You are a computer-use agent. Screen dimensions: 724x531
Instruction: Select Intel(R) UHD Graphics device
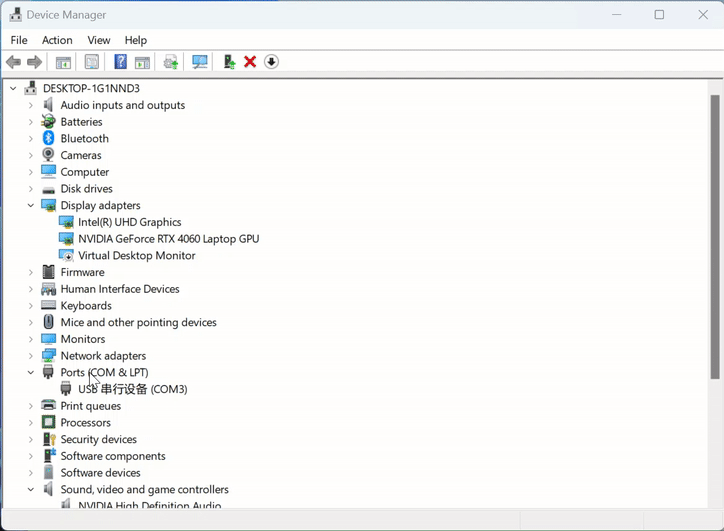click(x=129, y=222)
